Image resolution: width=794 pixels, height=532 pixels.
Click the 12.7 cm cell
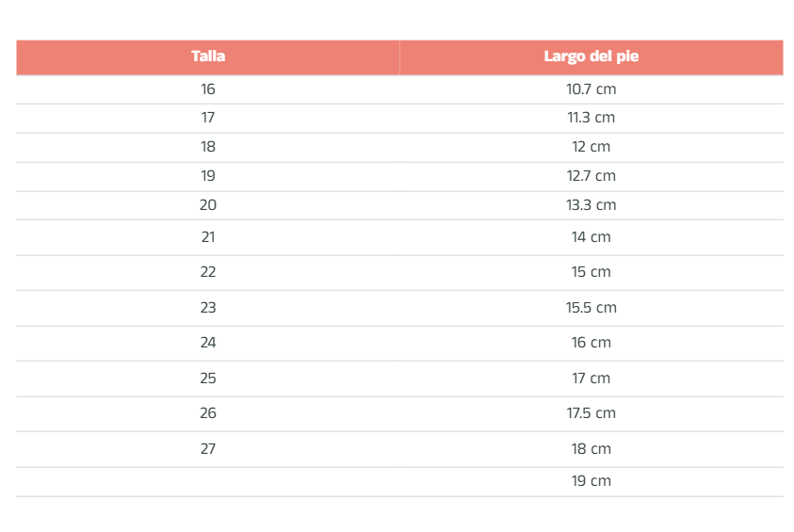[591, 176]
